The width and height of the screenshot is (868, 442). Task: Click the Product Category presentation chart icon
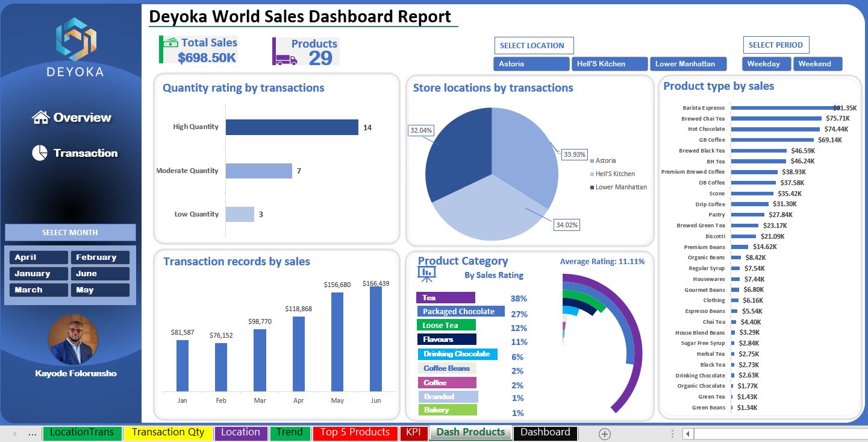[426, 274]
